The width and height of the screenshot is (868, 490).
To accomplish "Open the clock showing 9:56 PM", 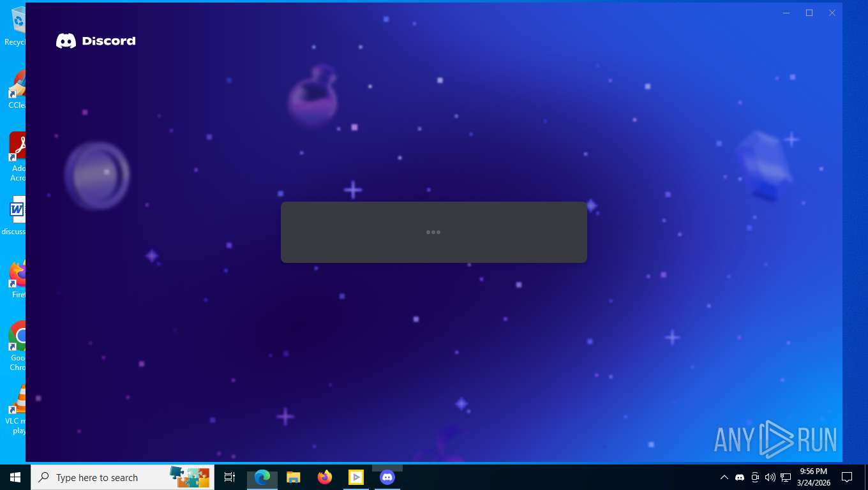I will click(813, 477).
